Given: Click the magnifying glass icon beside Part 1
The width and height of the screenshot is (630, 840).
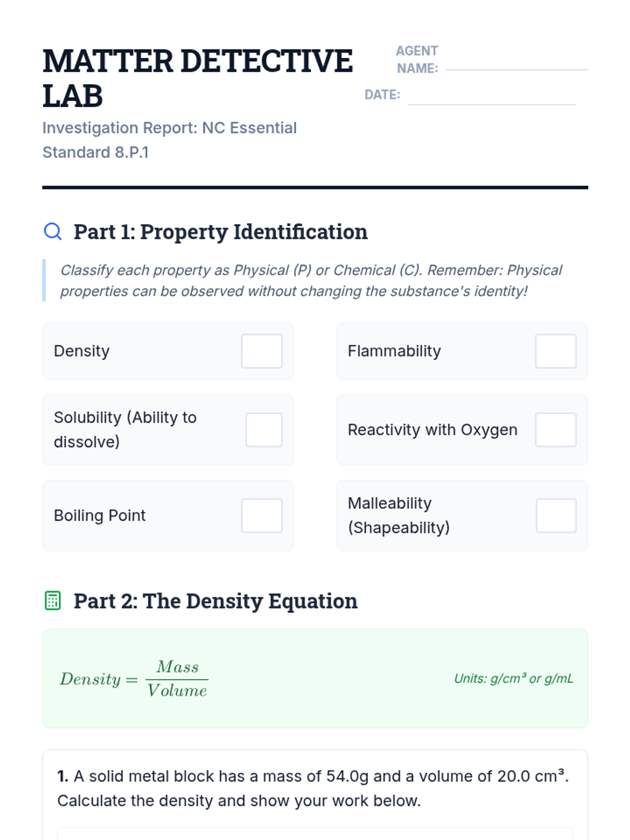Looking at the screenshot, I should tap(52, 232).
